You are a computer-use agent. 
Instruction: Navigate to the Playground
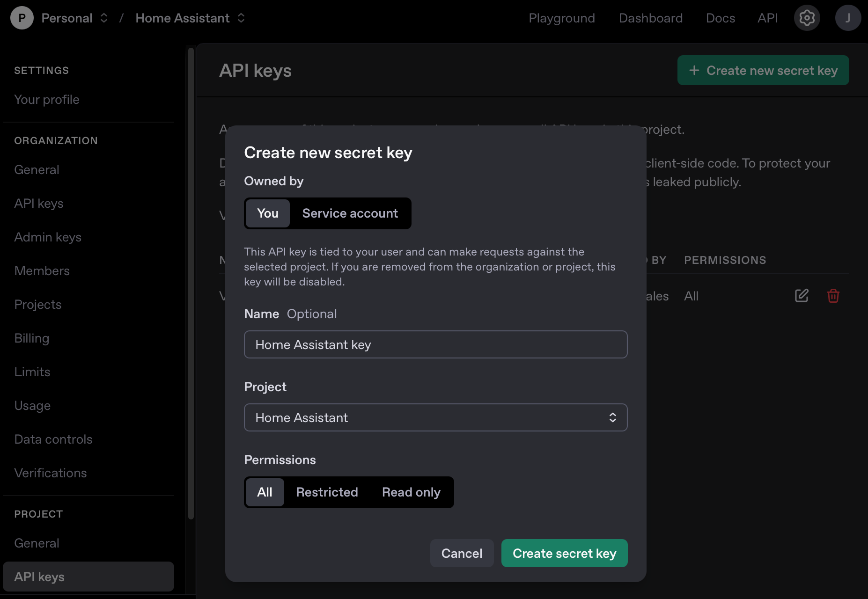pyautogui.click(x=561, y=18)
